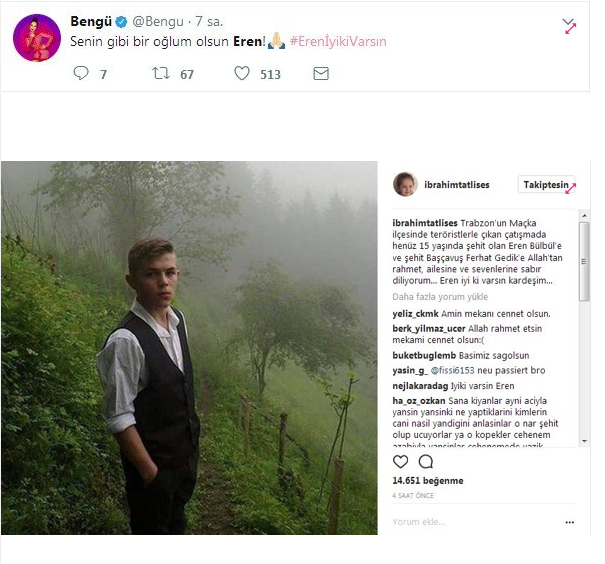Like the Instagram post with the heart icon
This screenshot has width=605, height=564.
click(x=401, y=461)
